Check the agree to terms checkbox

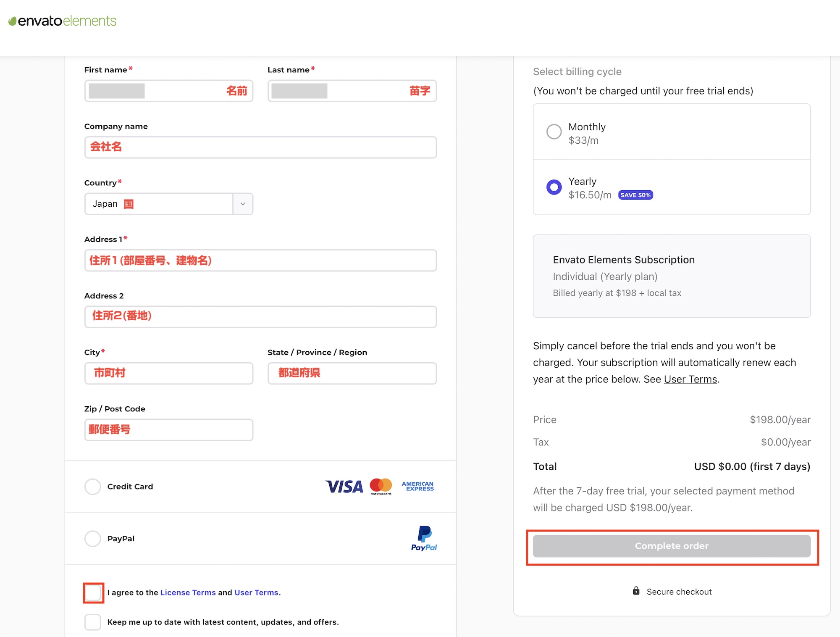click(93, 593)
